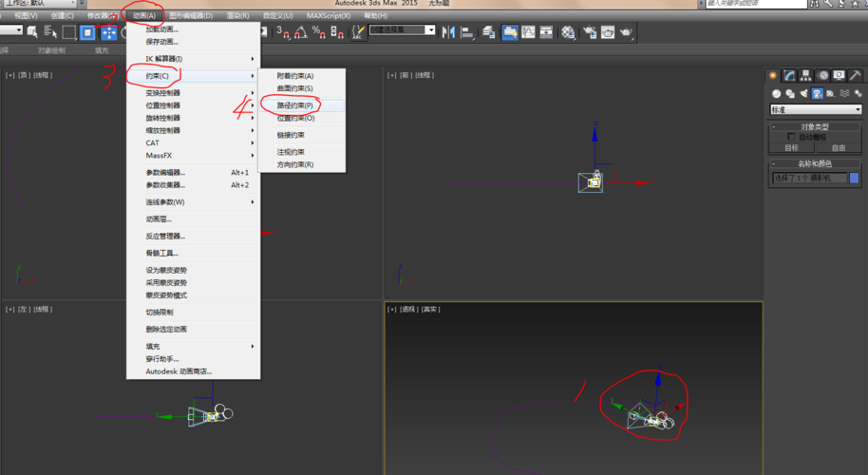This screenshot has height=475, width=868.
Task: Expand the MassFX submenu
Action: tap(193, 156)
